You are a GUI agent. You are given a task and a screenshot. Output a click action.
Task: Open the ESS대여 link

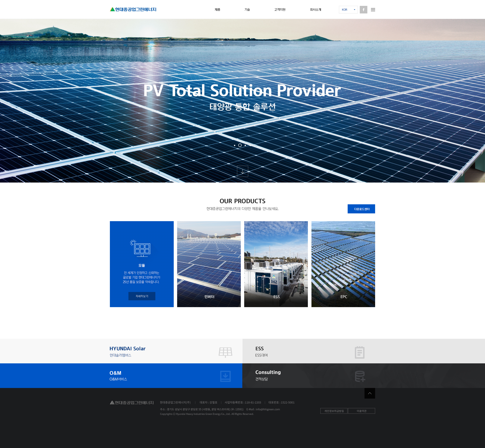point(364,351)
